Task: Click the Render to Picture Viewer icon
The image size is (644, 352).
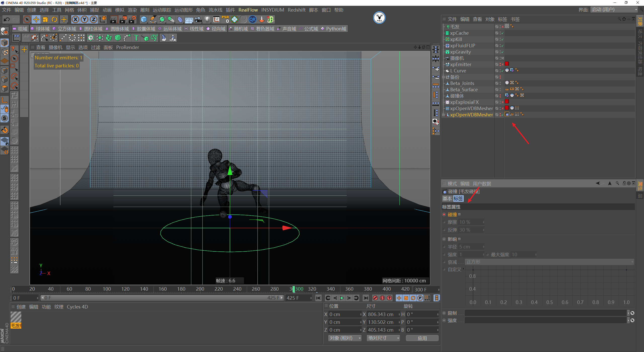Action: [x=123, y=19]
